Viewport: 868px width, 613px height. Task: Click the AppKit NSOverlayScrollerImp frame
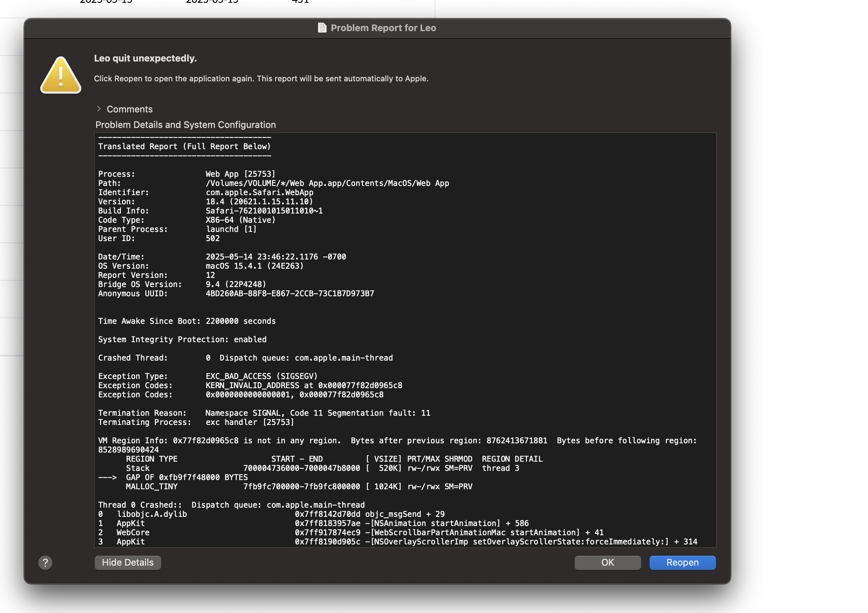pos(398,542)
